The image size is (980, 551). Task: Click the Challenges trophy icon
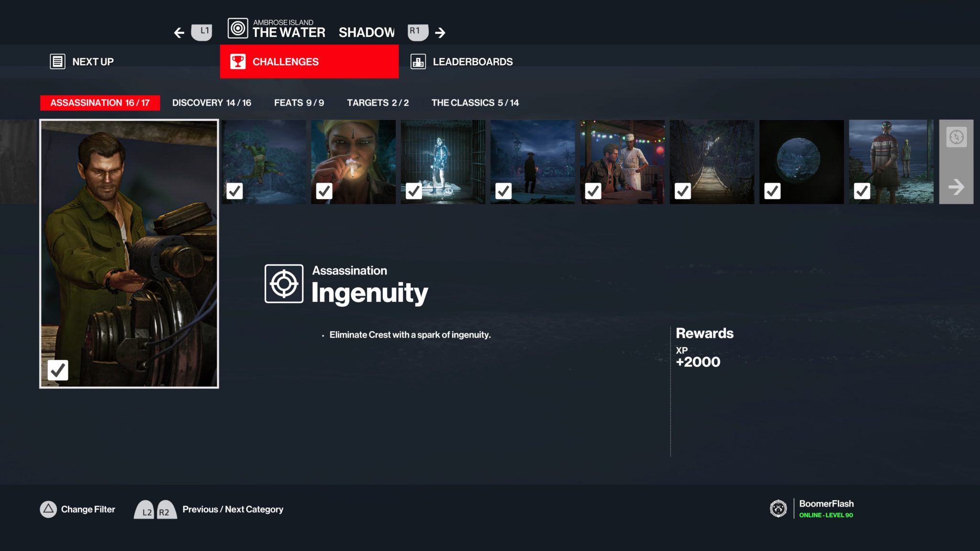tap(237, 62)
